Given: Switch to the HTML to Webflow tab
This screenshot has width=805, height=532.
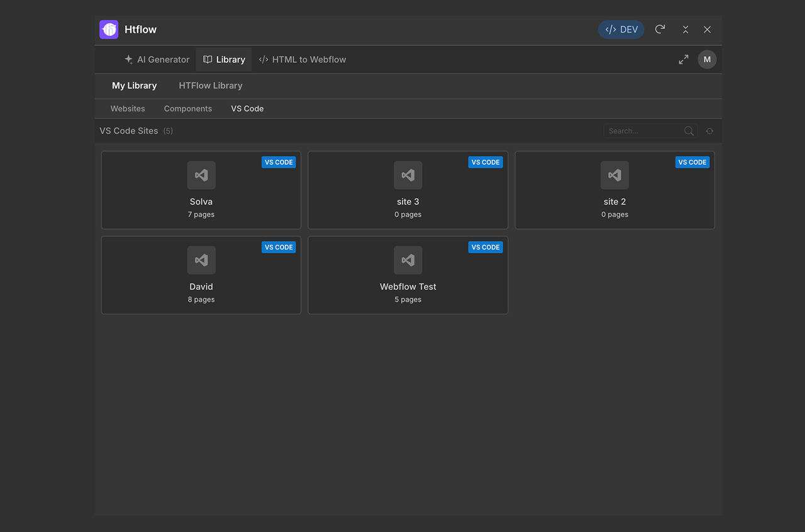Looking at the screenshot, I should coord(303,59).
